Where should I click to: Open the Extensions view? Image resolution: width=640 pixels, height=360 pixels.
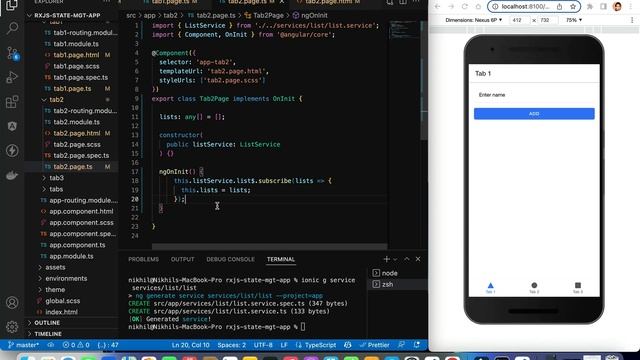(x=12, y=102)
